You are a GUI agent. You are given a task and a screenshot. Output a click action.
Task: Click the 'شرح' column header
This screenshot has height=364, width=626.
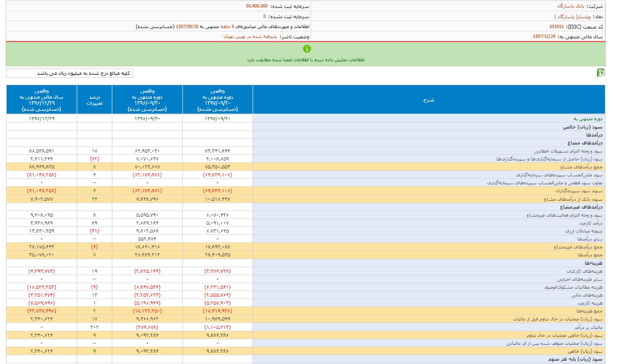pos(429,100)
